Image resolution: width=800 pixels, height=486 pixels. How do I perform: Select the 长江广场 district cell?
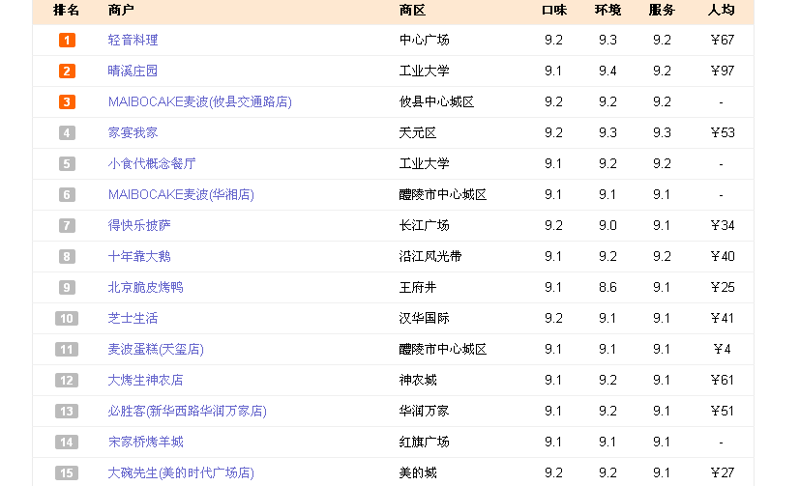[424, 225]
